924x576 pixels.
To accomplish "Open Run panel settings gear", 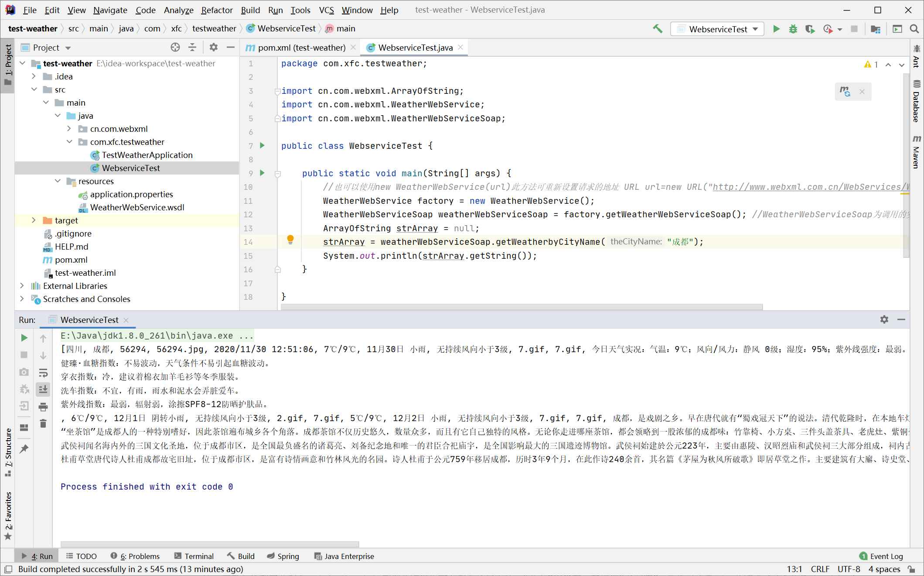I will pyautogui.click(x=884, y=319).
